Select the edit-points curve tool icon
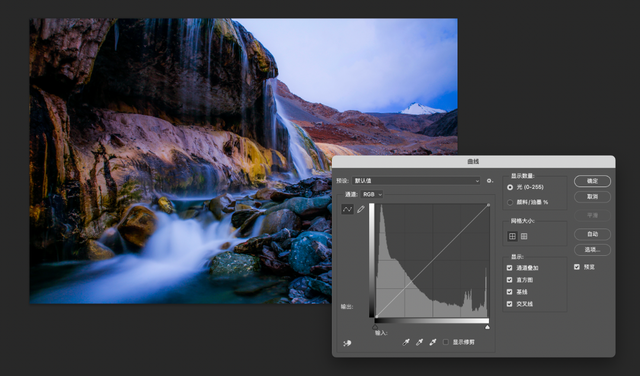This screenshot has height=376, width=640. pos(347,209)
